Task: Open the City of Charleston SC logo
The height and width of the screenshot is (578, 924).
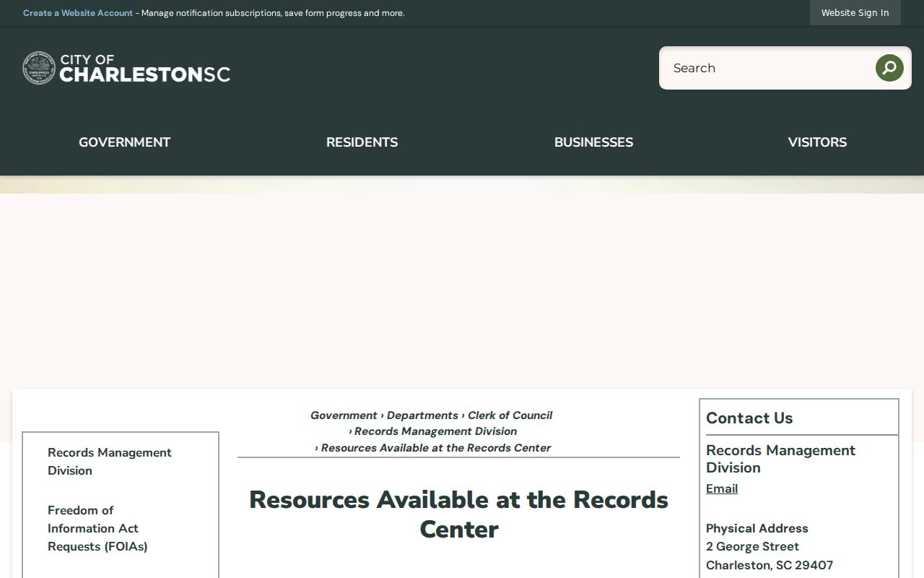Action: [x=126, y=68]
